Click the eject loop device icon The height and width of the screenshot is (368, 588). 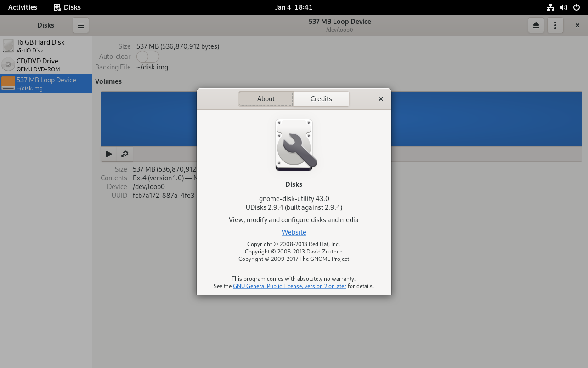click(536, 25)
